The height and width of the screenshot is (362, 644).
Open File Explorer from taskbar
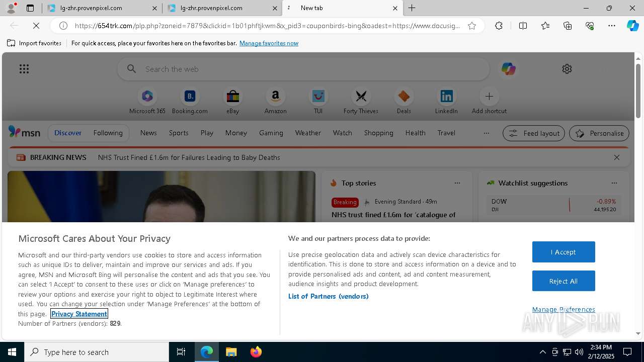231,352
